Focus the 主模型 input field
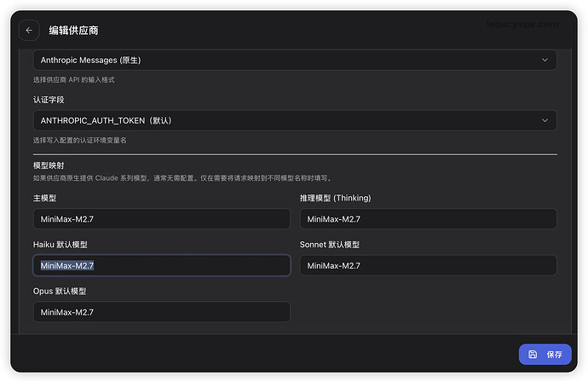The height and width of the screenshot is (382, 588). [162, 219]
